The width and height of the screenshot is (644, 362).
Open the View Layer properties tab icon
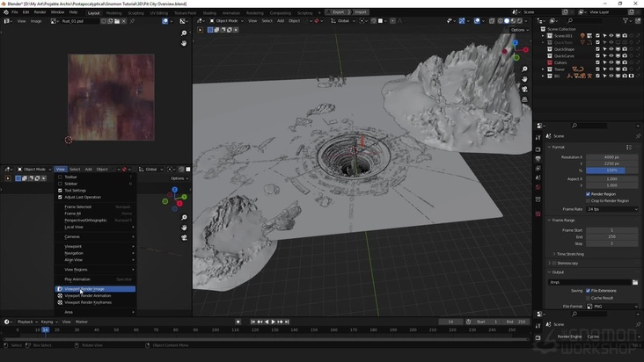(x=538, y=168)
